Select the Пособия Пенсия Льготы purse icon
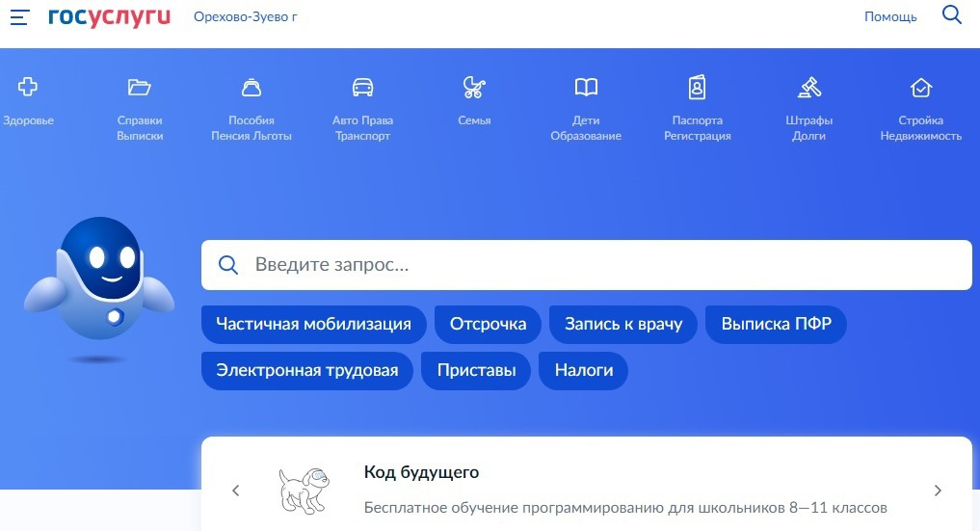Screen dimensions: 980x531 click(x=252, y=88)
